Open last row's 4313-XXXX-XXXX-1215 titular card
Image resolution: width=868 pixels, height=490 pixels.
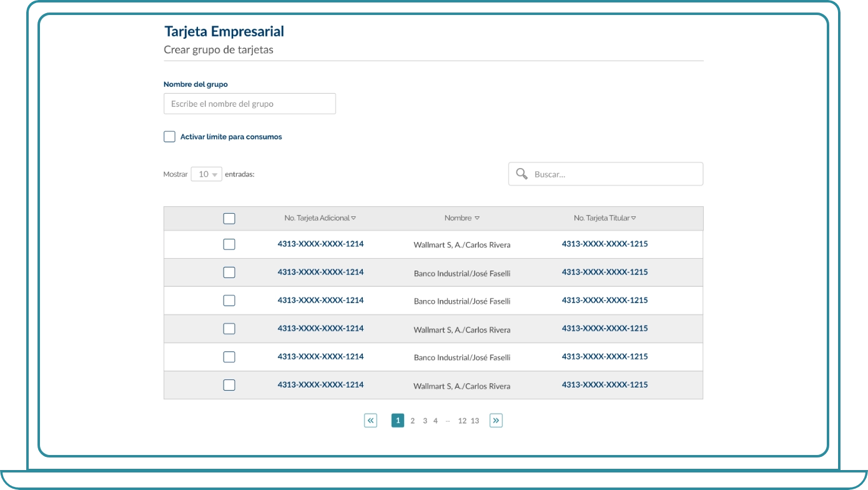tap(605, 385)
